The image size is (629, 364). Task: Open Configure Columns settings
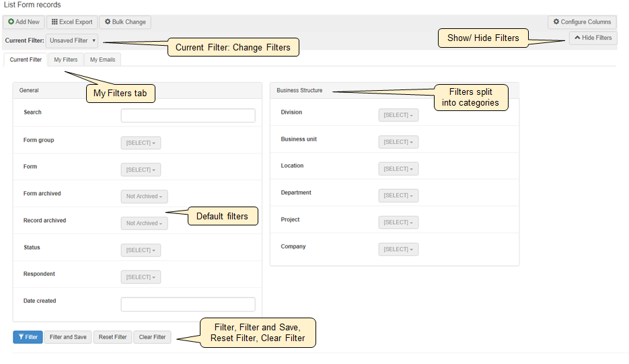click(582, 22)
